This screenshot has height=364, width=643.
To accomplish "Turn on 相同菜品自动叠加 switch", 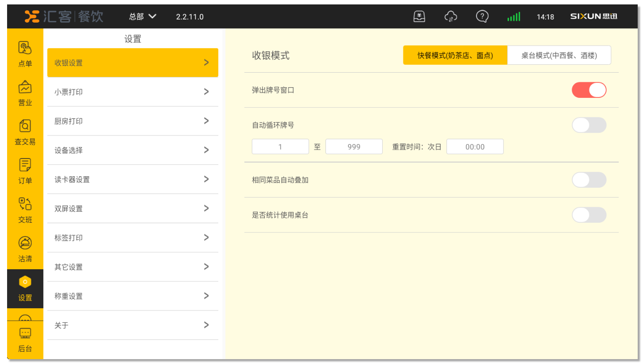I will click(x=589, y=180).
